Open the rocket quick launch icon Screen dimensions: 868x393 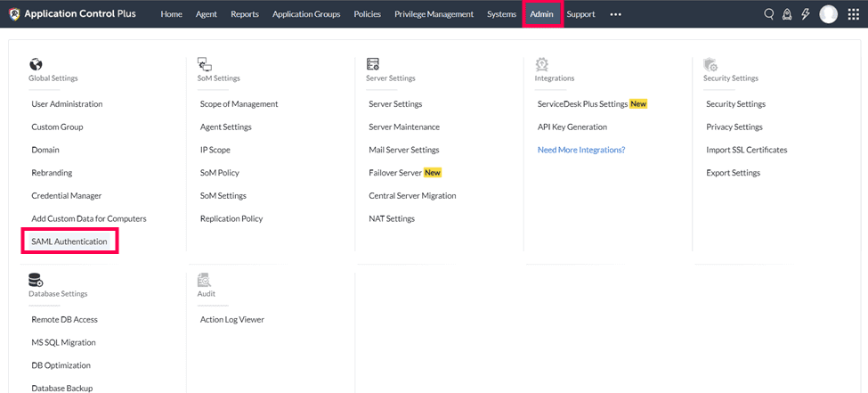787,14
